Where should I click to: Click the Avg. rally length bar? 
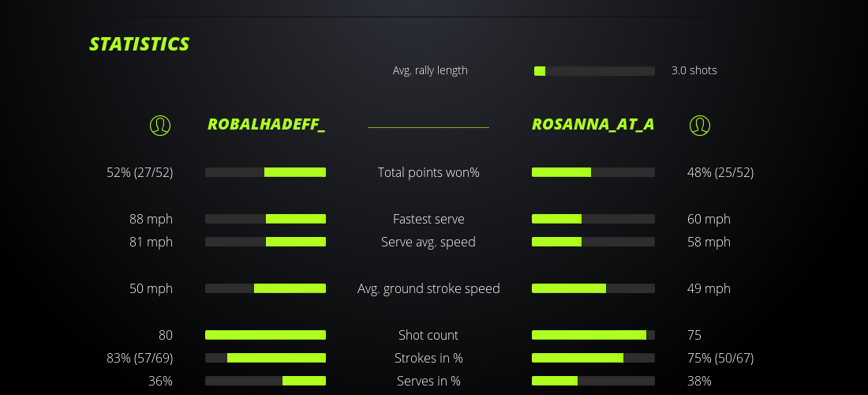point(594,71)
